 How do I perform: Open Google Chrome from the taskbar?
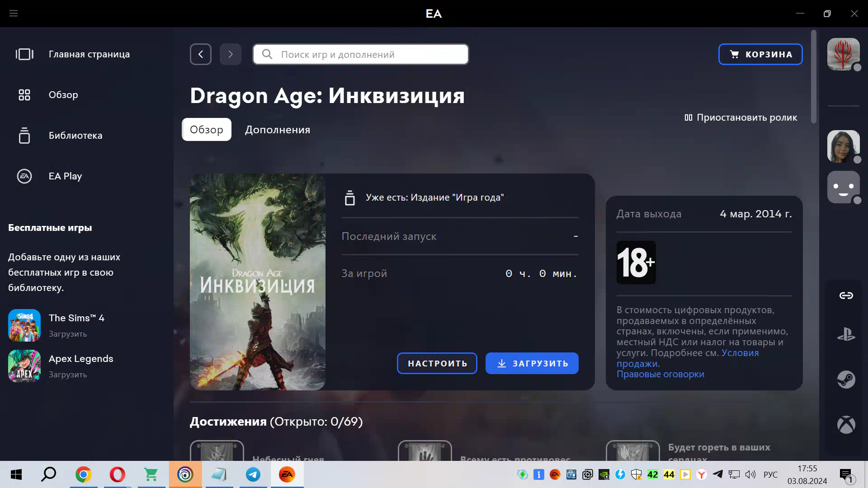(x=84, y=474)
